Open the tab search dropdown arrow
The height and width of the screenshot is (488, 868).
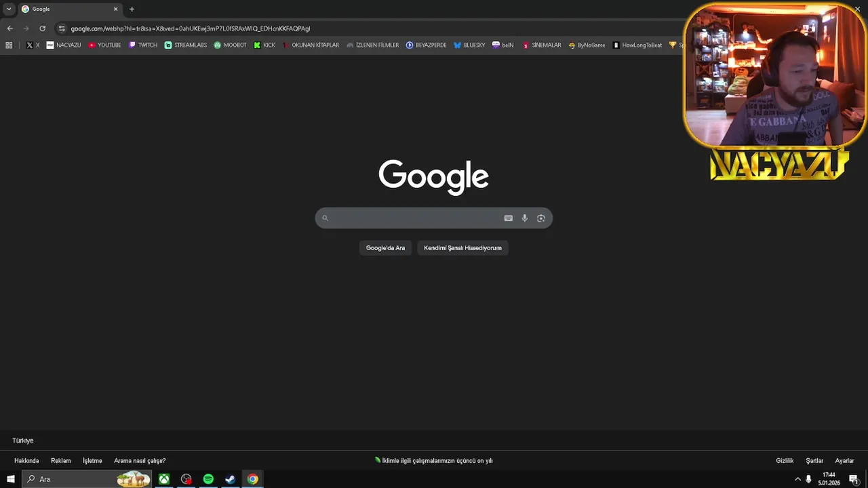9,9
